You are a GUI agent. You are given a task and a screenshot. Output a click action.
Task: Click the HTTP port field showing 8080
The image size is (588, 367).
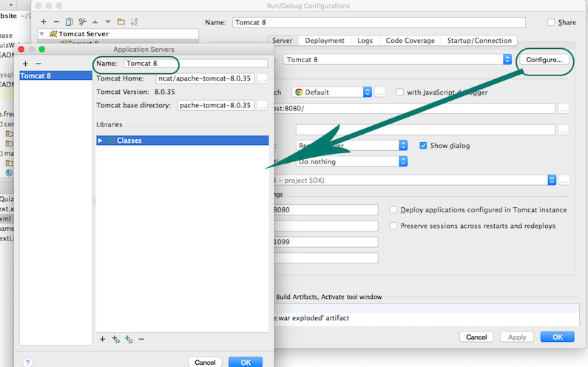tap(325, 210)
